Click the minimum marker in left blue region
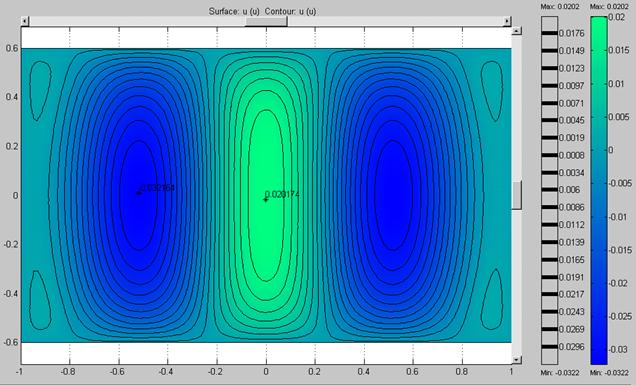Screen dimensions: 636x385 point(138,193)
